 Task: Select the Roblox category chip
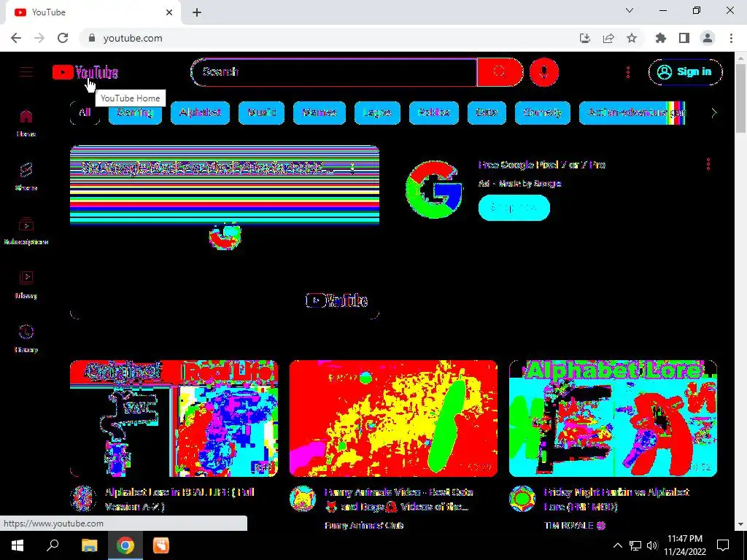pos(433,113)
